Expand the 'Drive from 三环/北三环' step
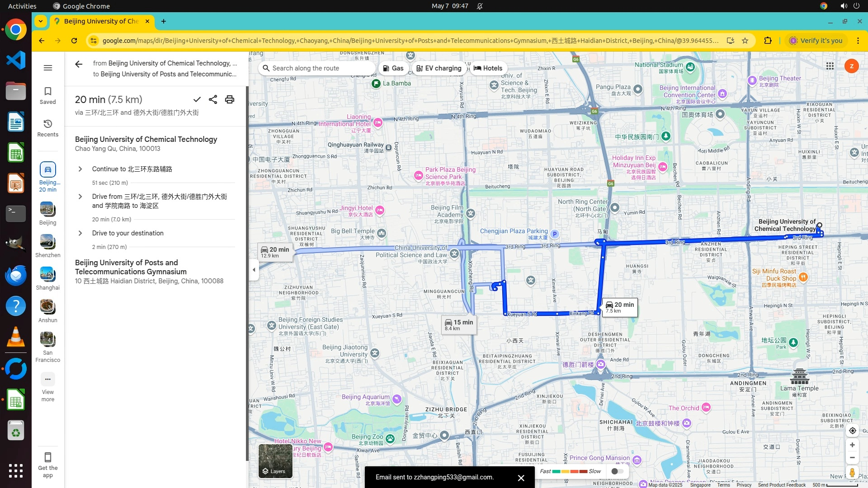Screen dimensions: 868x488 coord(80,197)
